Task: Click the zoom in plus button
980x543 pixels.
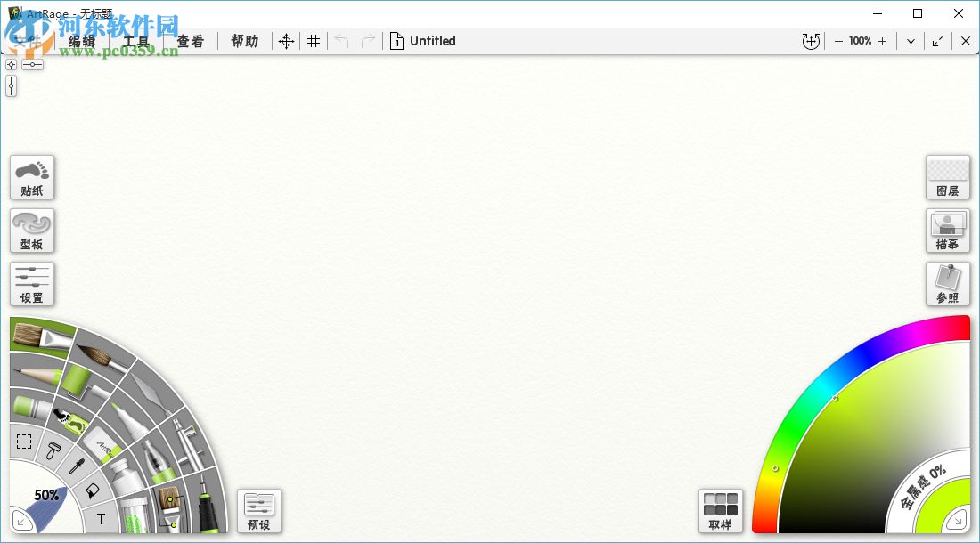Action: 883,41
